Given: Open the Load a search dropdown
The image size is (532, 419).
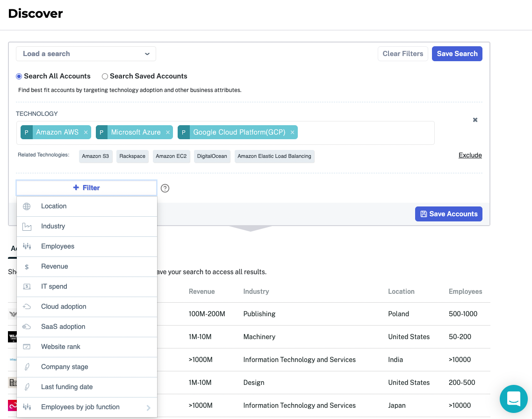Looking at the screenshot, I should click(x=86, y=53).
